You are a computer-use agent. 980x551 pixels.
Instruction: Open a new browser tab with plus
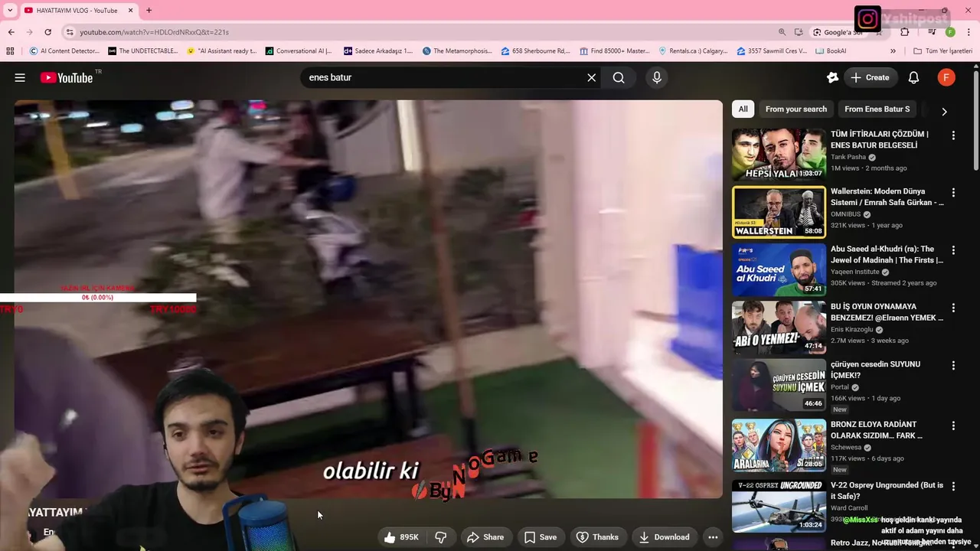coord(149,10)
